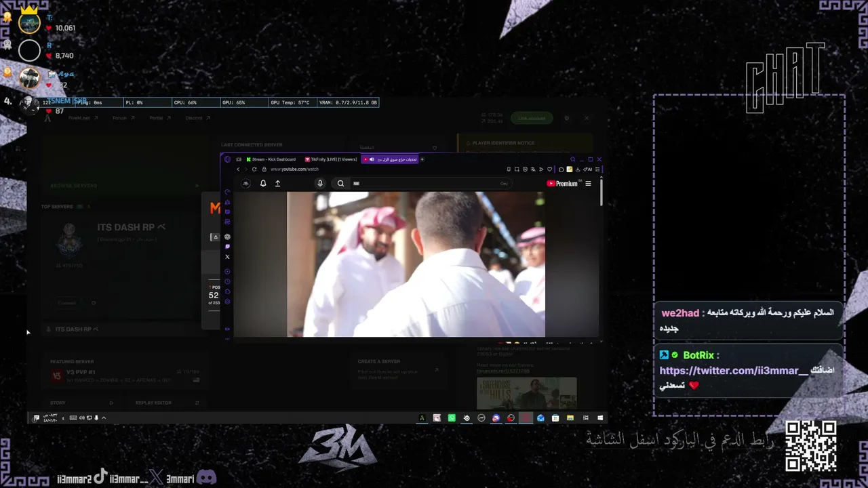Click the YouTube video player
Screen dimensions: 868x488
click(416, 264)
